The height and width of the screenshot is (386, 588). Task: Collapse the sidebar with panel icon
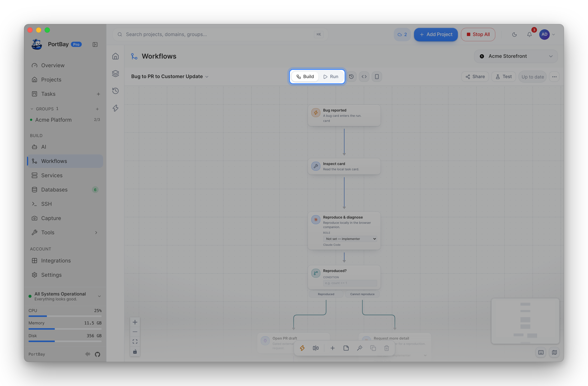[x=95, y=44]
